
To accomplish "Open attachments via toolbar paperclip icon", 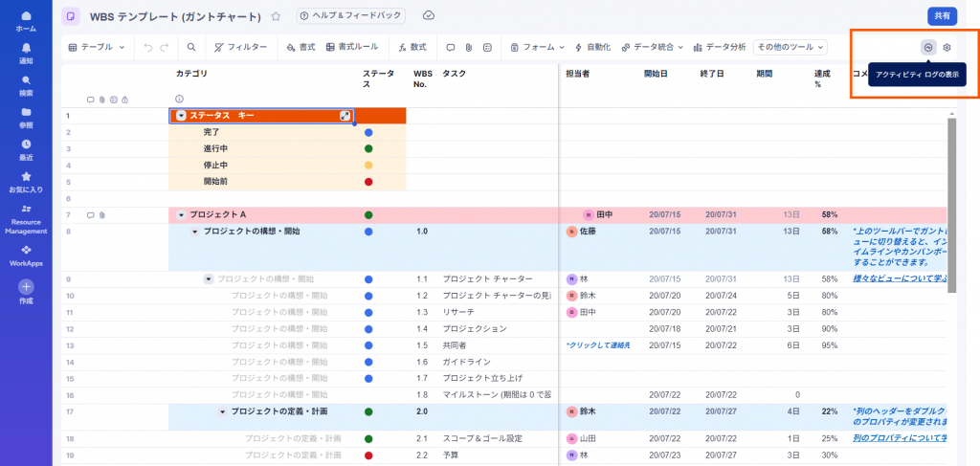I will 469,47.
